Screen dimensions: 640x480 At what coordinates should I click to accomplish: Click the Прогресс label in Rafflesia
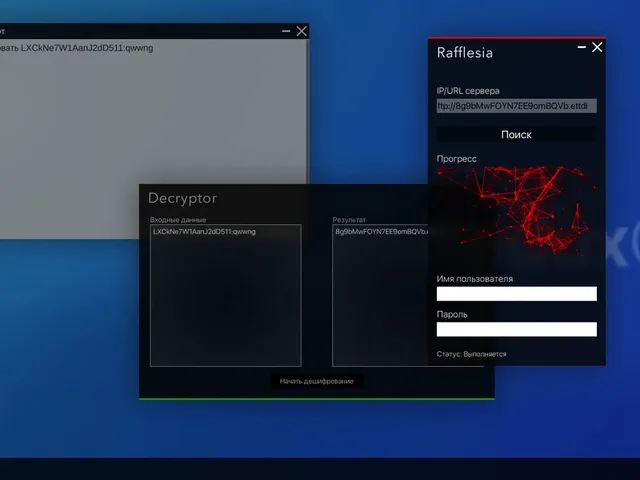(x=456, y=159)
